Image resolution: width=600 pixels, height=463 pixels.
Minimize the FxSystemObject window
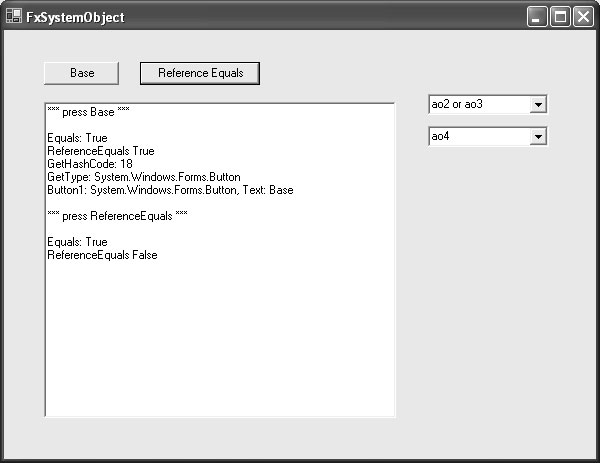[538, 17]
